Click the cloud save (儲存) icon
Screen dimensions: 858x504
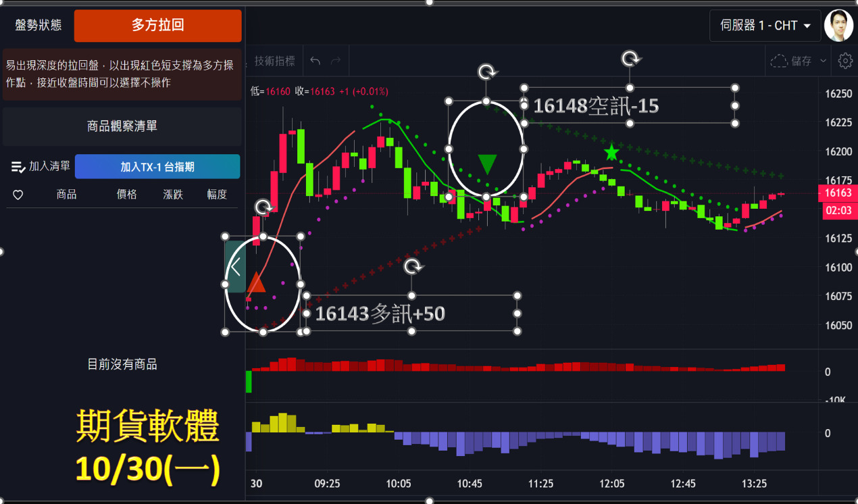(779, 61)
